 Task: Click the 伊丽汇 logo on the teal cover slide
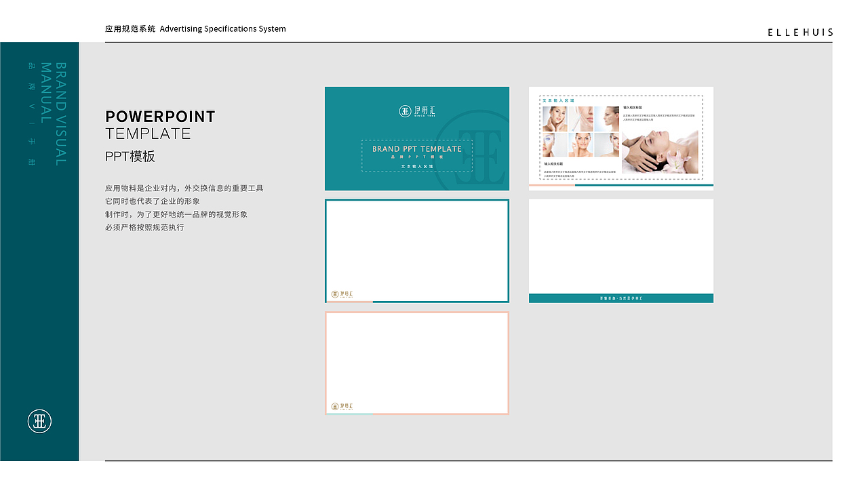coord(416,111)
